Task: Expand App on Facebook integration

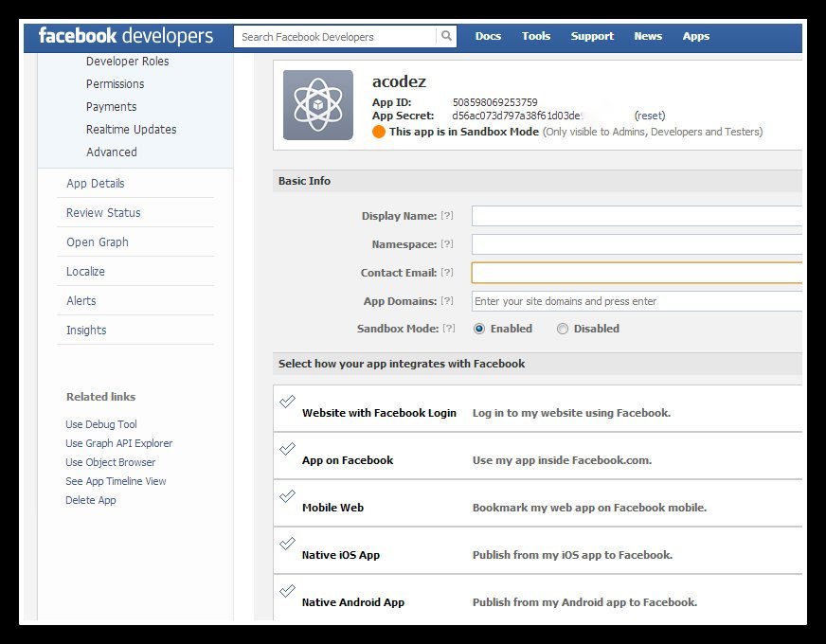Action: pyautogui.click(x=538, y=456)
